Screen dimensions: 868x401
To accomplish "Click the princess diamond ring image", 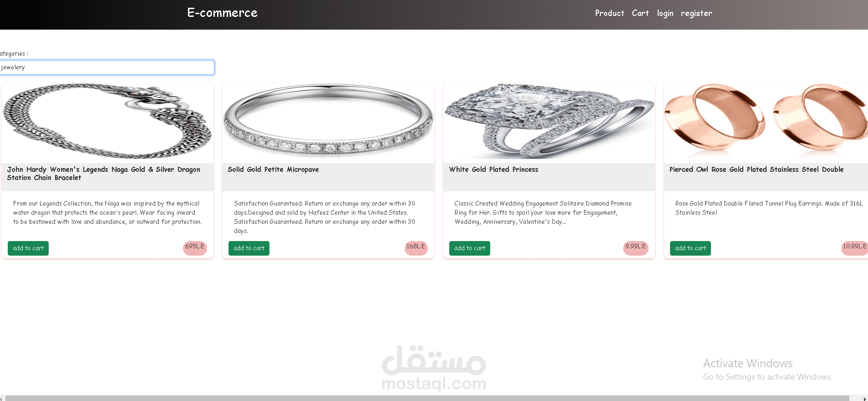I will coord(549,122).
